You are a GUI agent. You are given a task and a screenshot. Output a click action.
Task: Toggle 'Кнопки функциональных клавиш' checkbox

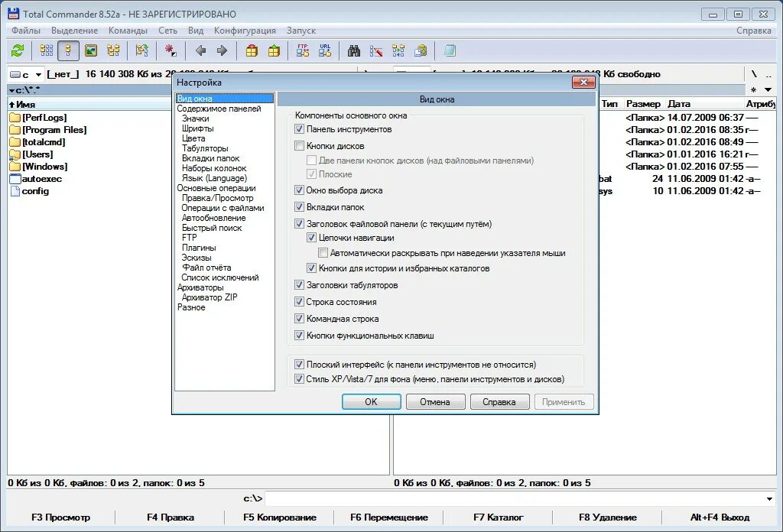tap(299, 336)
